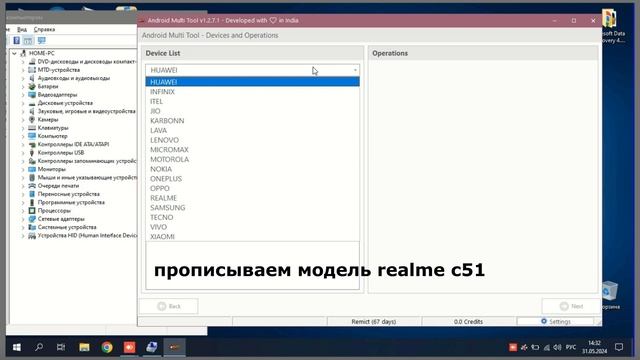Select JIO brand entry

pos(252,111)
